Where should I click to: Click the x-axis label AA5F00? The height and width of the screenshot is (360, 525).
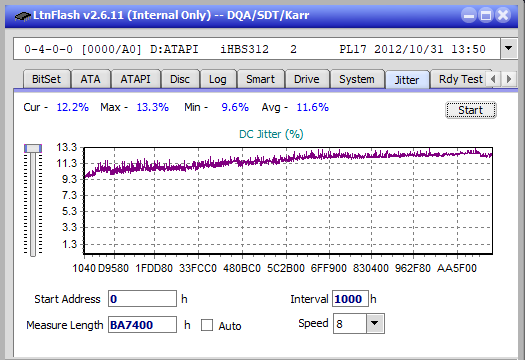[x=457, y=268]
